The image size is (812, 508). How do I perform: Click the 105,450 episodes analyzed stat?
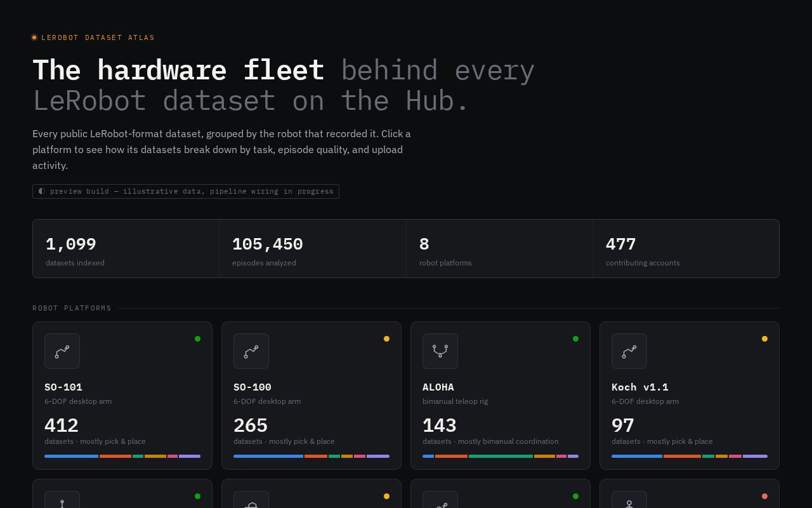point(313,249)
